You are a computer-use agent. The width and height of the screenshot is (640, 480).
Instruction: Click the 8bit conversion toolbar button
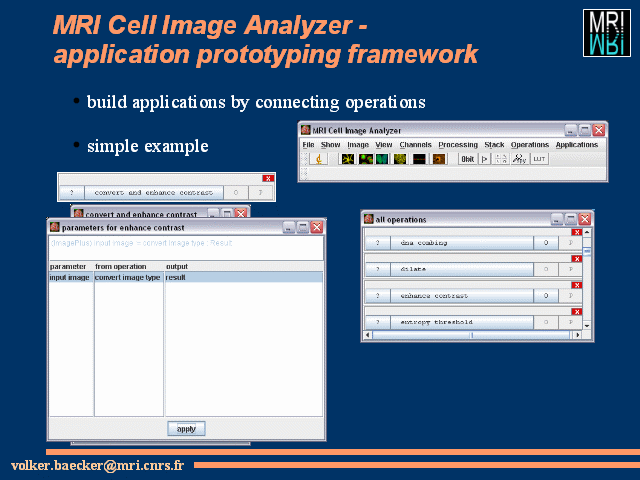467,159
